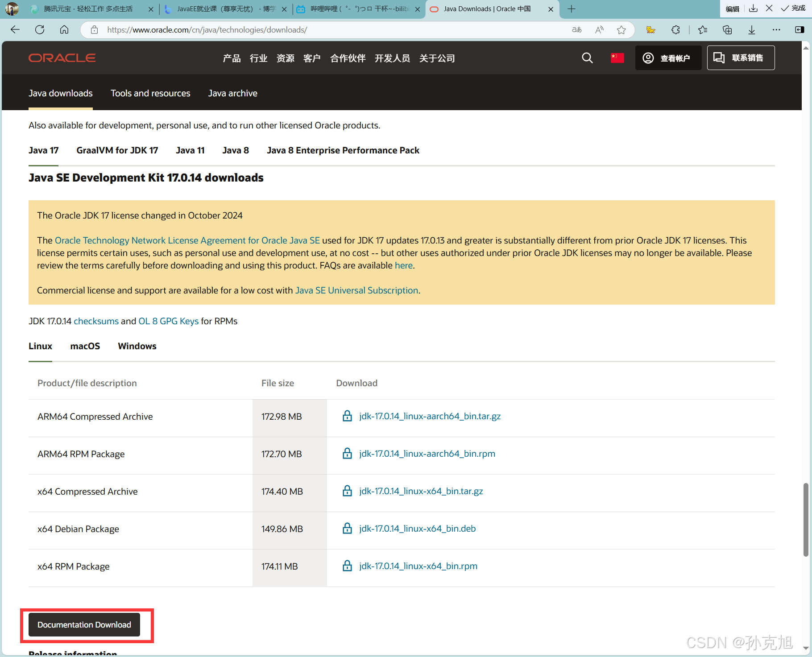Screen dimensions: 812x657
Task: Open the favorites list
Action: pyautogui.click(x=703, y=30)
